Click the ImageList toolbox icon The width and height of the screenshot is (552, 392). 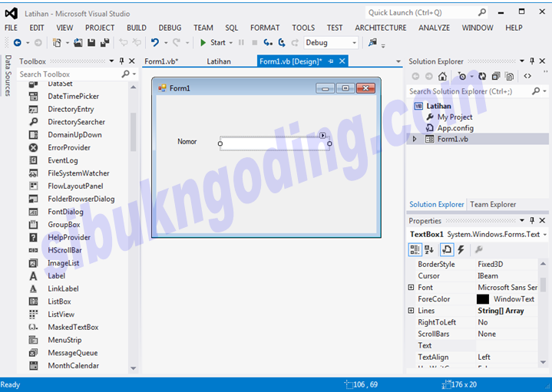click(x=33, y=263)
